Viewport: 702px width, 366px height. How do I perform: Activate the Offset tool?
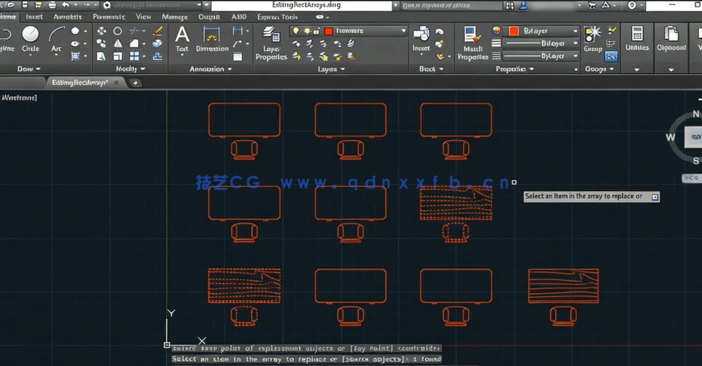click(x=158, y=56)
